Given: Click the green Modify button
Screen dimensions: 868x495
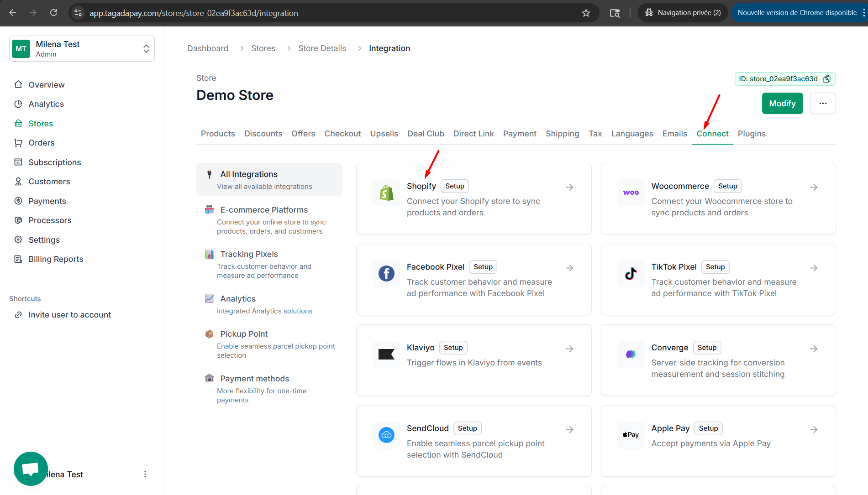Looking at the screenshot, I should [782, 104].
